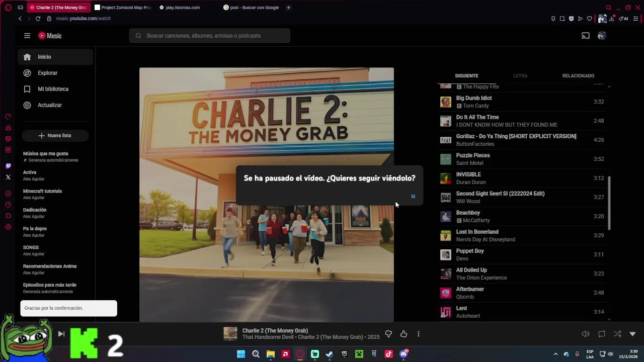Play Lent by Autoheart
644x362 pixels.
(522, 312)
